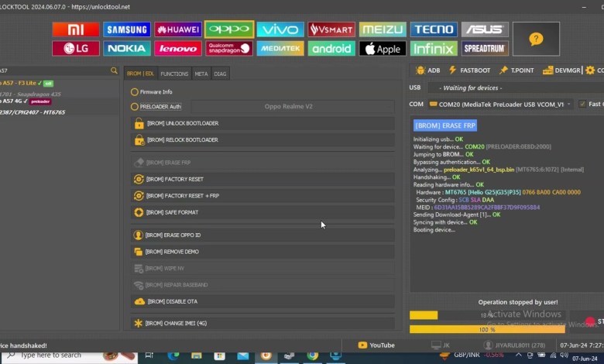Click the yellow help chat bubble icon

click(x=536, y=39)
